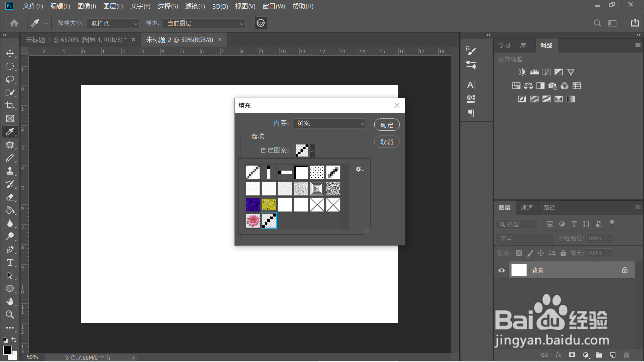Select the Elliptical Marquee tool
Screen dimensions: 644x362
coord(10,66)
